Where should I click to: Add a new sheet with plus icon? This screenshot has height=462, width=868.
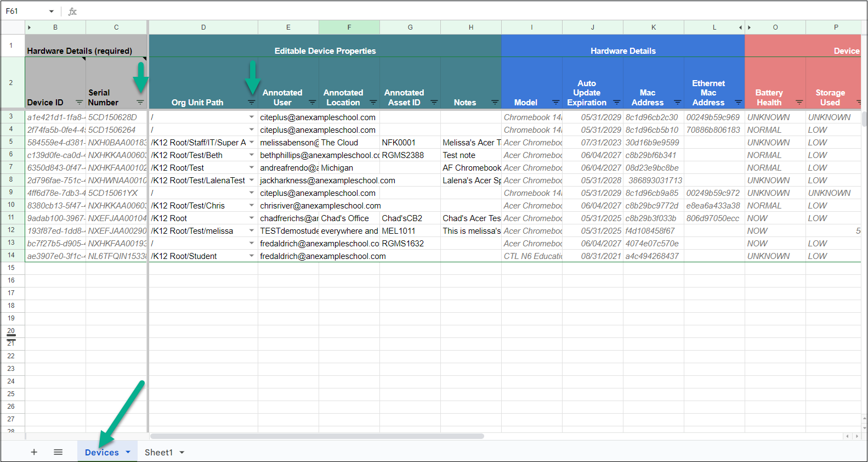(34, 452)
